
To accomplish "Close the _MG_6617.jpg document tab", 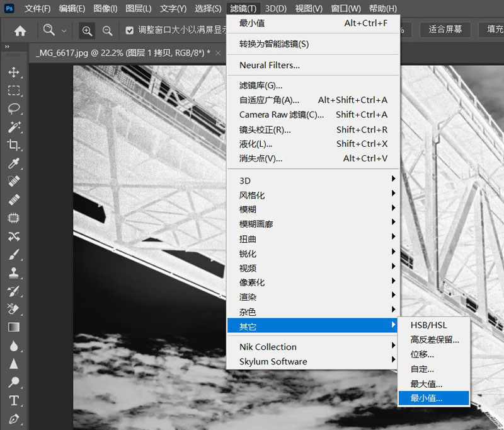I will pyautogui.click(x=218, y=53).
